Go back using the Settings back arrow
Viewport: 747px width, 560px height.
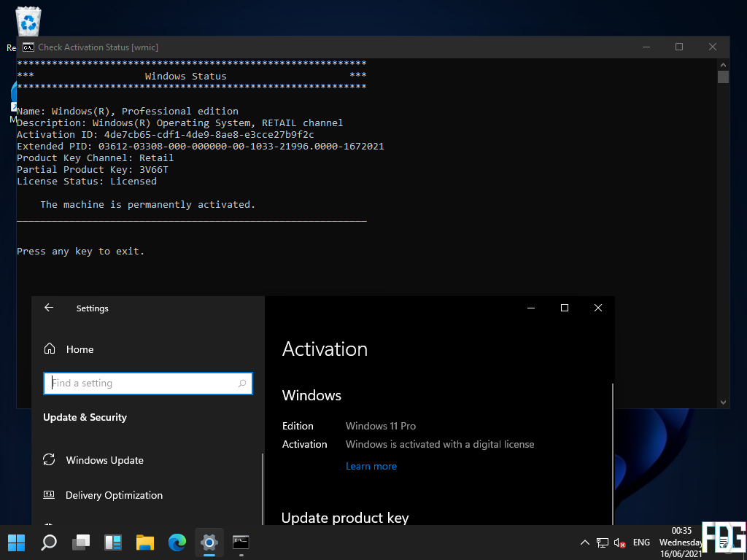pos(49,308)
